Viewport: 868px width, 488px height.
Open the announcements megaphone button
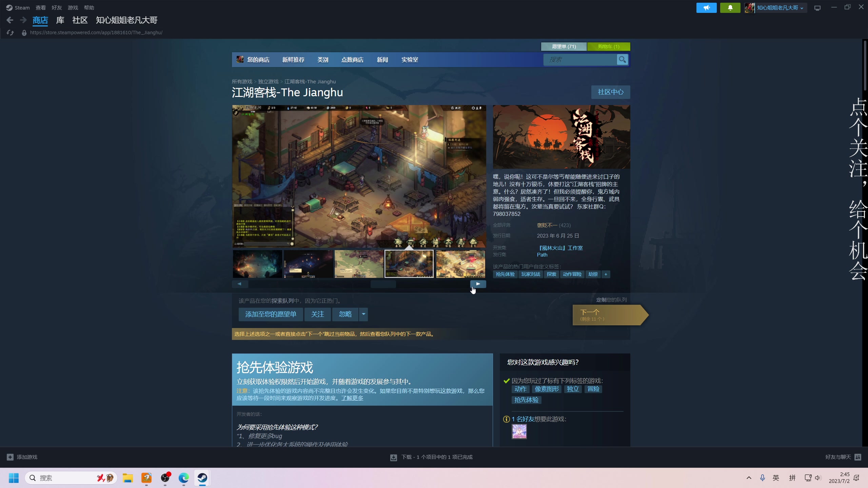tap(706, 8)
